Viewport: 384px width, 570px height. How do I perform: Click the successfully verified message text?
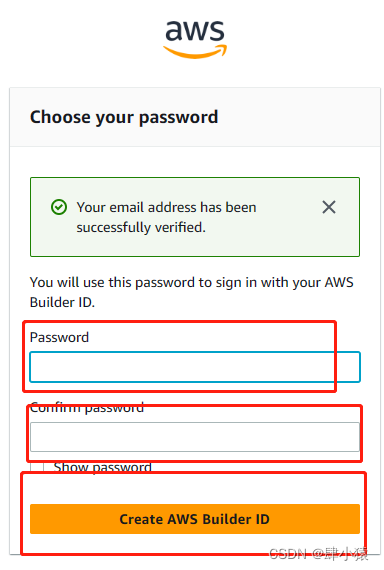(x=167, y=217)
